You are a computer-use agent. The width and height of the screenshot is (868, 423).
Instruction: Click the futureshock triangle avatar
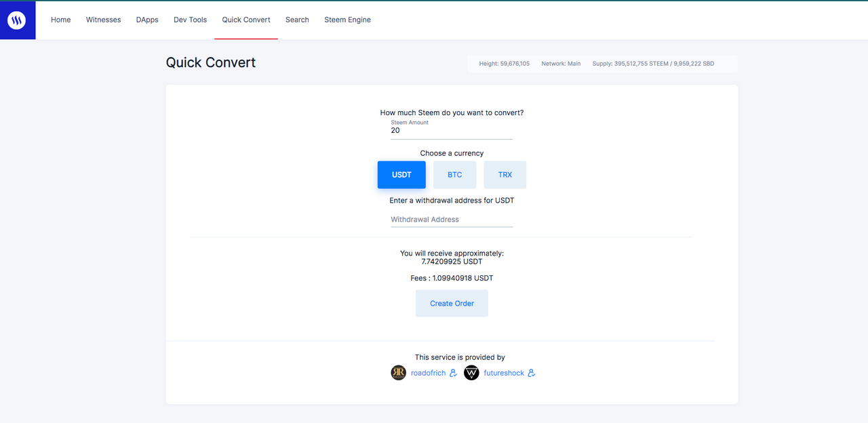(x=471, y=373)
